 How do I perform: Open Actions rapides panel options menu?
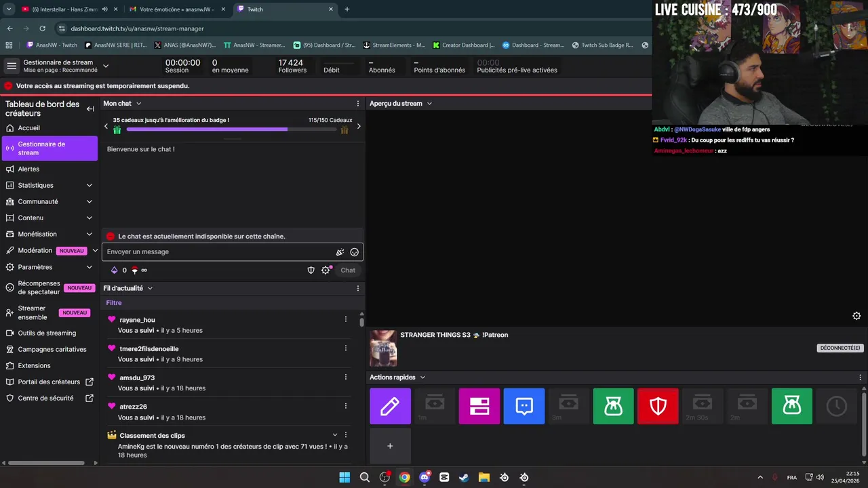click(861, 378)
